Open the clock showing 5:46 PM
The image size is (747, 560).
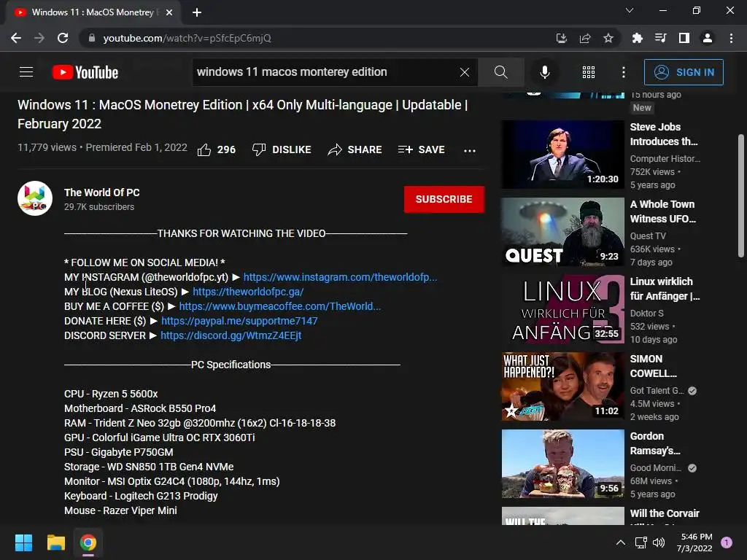pyautogui.click(x=694, y=542)
